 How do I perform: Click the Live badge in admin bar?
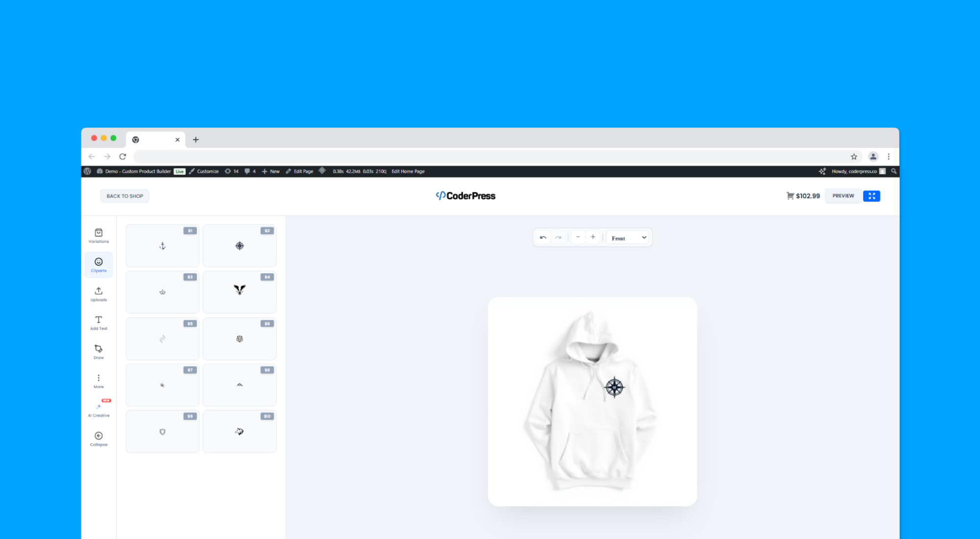pos(180,171)
